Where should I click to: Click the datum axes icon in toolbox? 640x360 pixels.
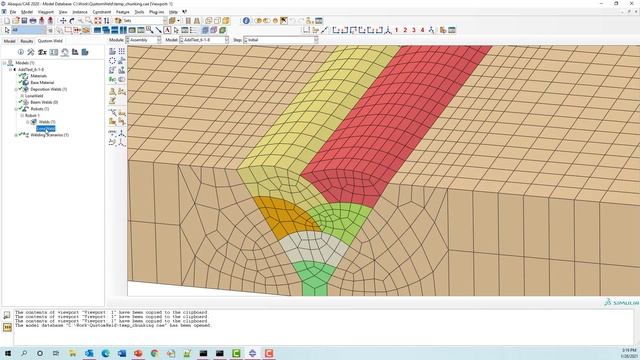[x=122, y=133]
